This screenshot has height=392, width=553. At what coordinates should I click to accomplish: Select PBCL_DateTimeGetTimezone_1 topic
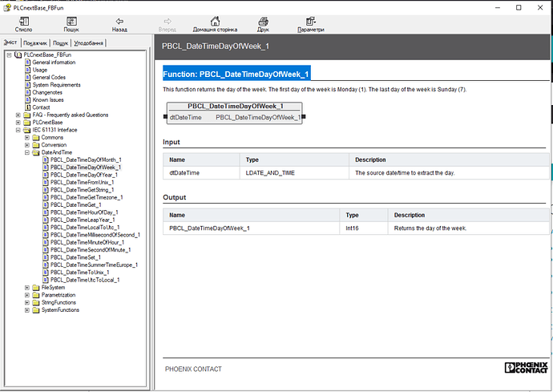(87, 197)
